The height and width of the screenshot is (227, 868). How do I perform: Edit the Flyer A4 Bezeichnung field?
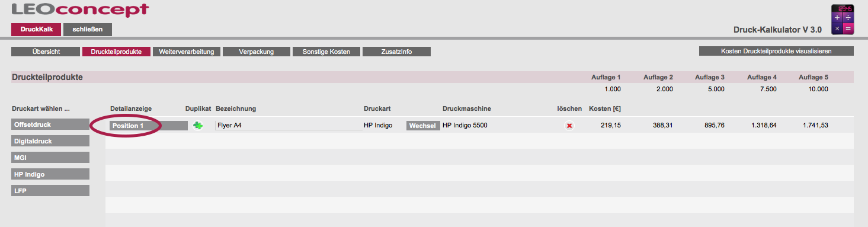289,126
